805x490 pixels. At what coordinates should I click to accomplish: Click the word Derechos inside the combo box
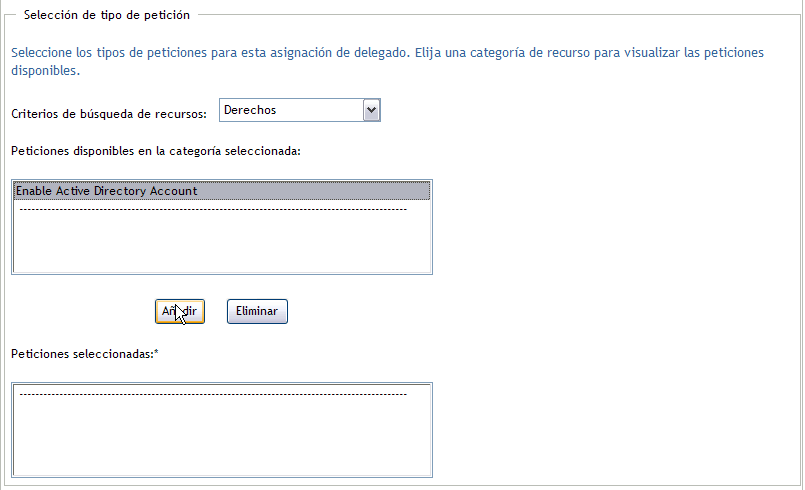pos(250,110)
